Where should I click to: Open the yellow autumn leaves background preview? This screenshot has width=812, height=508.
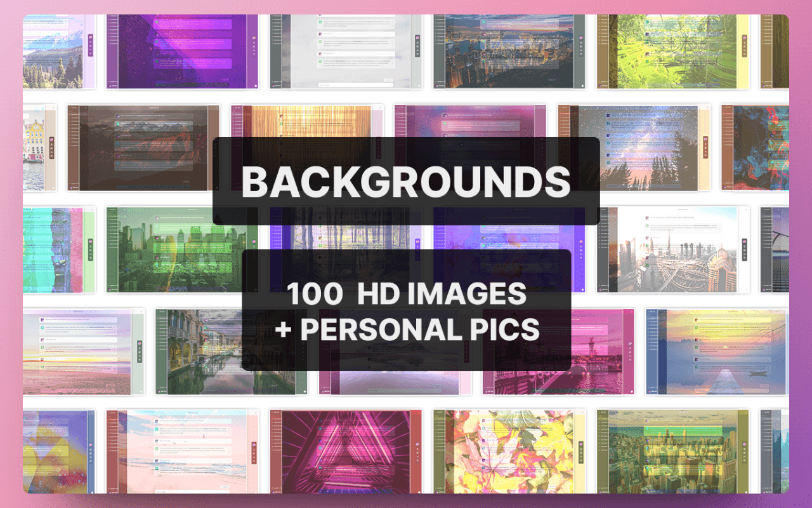coord(509,451)
